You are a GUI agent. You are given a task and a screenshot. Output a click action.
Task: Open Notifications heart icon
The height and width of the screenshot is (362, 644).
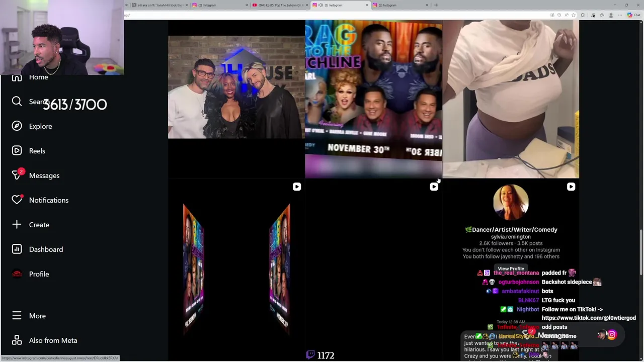click(x=17, y=200)
